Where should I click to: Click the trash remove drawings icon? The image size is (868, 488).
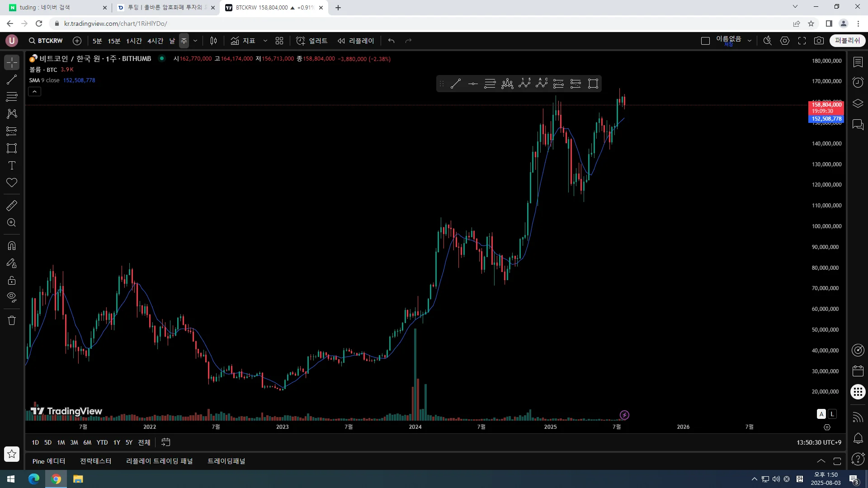(x=12, y=320)
